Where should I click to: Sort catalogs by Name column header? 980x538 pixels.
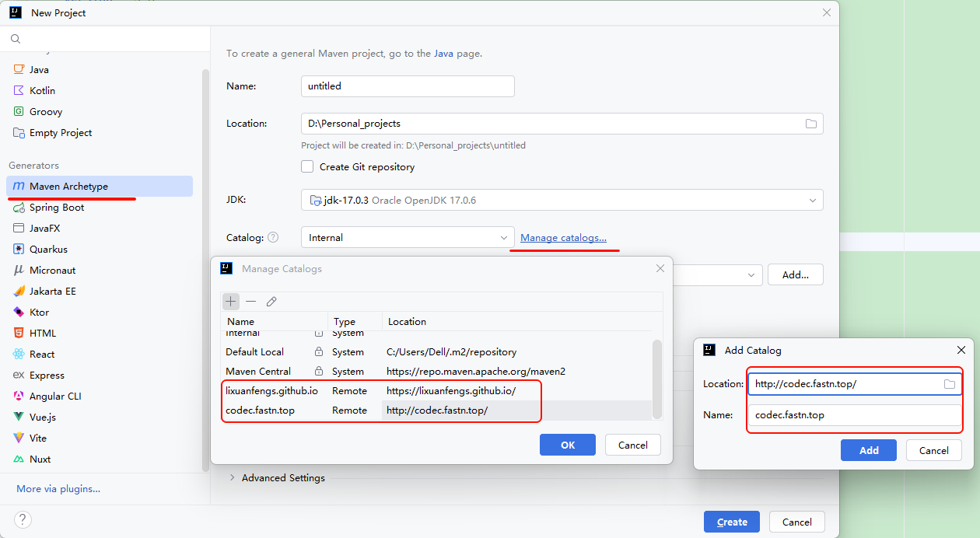click(274, 321)
